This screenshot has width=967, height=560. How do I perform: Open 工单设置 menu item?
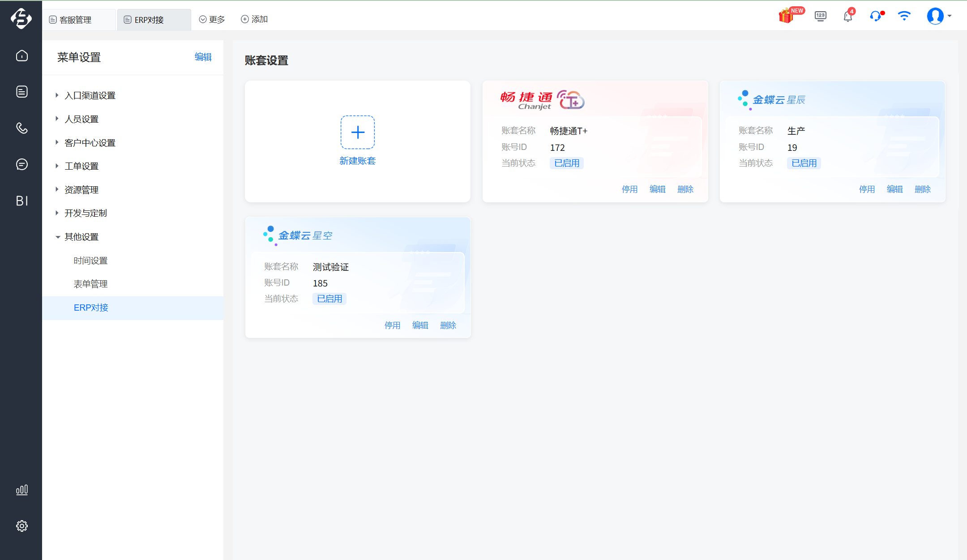(81, 166)
